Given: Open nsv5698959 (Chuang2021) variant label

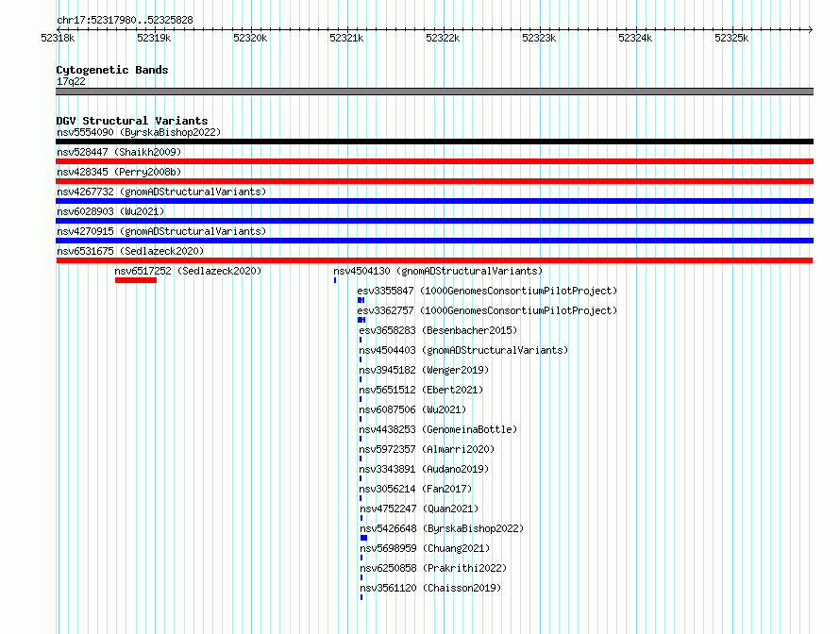Looking at the screenshot, I should (425, 548).
